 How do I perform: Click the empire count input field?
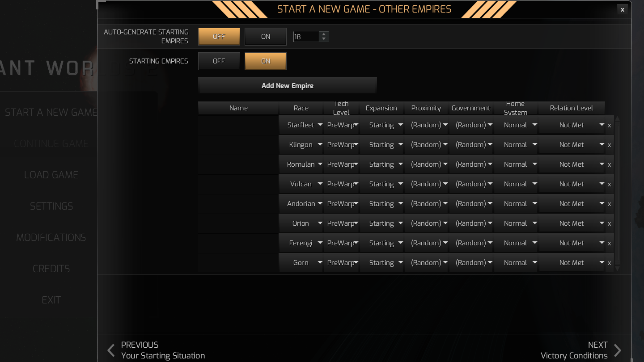click(x=306, y=37)
